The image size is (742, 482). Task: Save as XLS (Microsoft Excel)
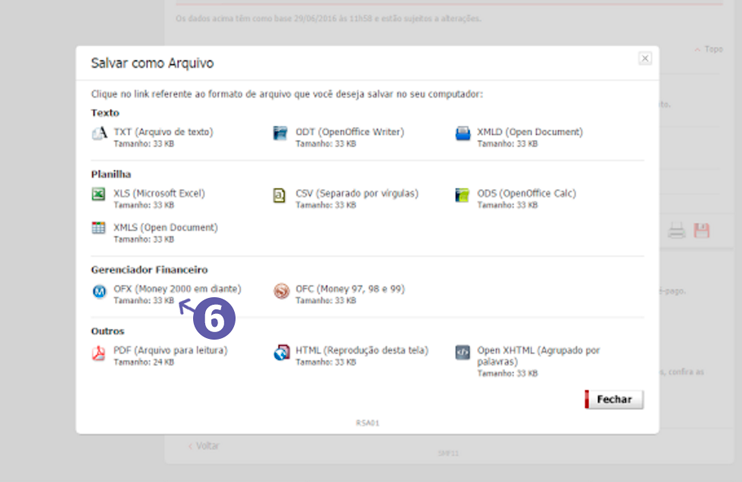(159, 193)
